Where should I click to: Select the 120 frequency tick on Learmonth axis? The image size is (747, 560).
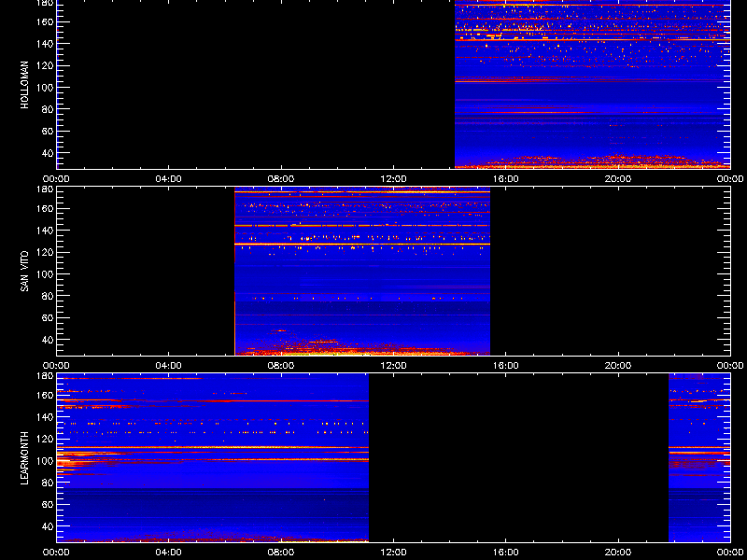coord(46,439)
